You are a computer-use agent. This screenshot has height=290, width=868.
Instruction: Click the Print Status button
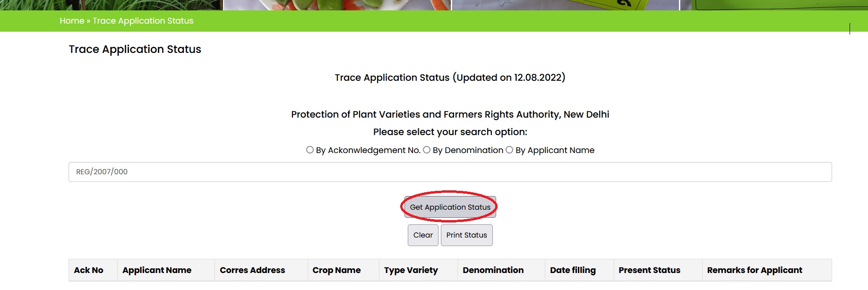click(x=466, y=235)
